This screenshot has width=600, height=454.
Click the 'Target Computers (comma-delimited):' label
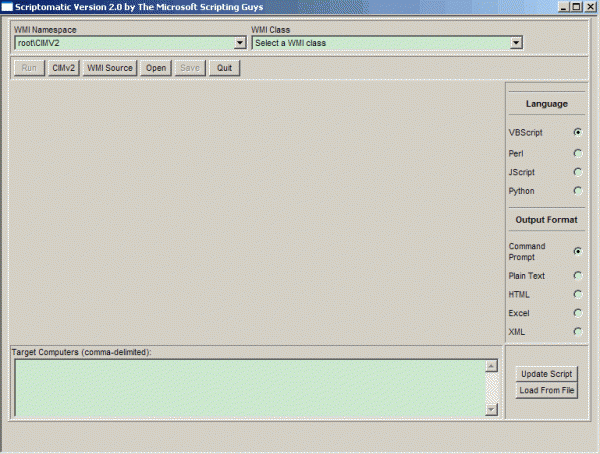pos(82,352)
